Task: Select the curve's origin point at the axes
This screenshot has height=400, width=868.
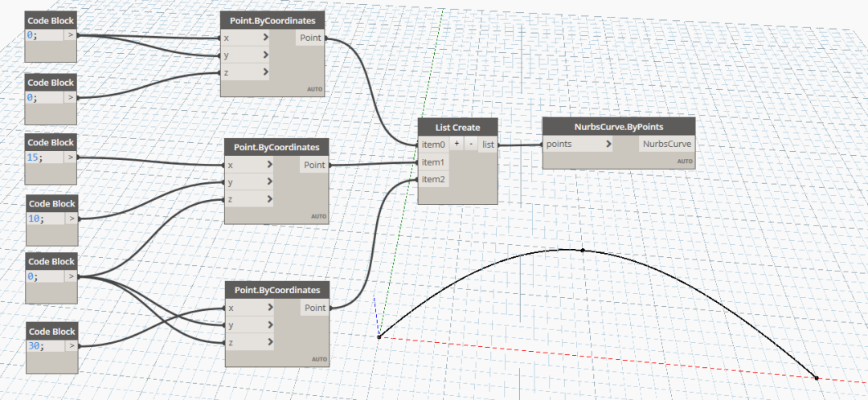Action: 379,337
